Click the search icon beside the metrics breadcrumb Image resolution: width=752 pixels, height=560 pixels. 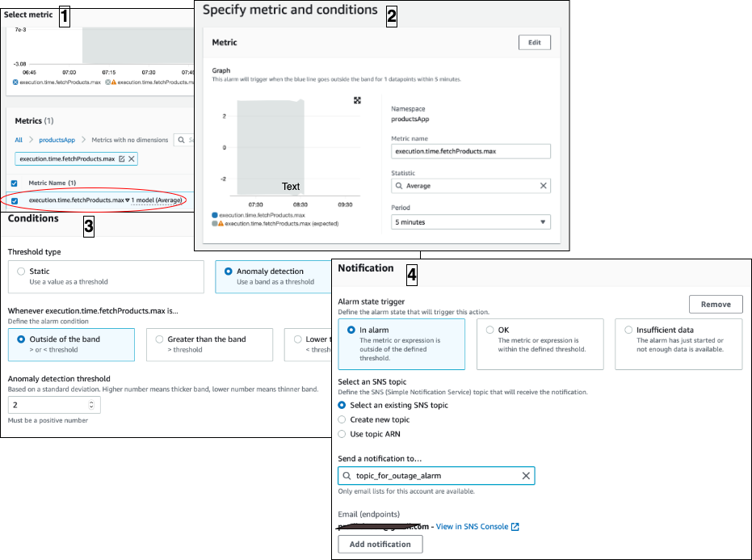[x=181, y=140]
